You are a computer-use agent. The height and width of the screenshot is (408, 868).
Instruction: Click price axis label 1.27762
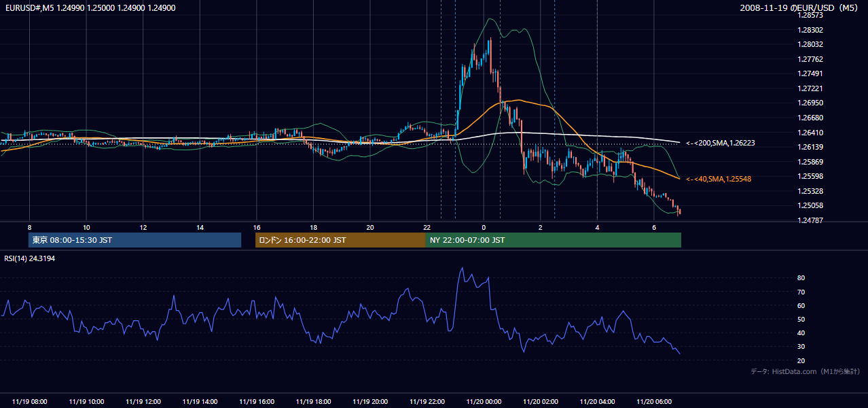(x=812, y=59)
